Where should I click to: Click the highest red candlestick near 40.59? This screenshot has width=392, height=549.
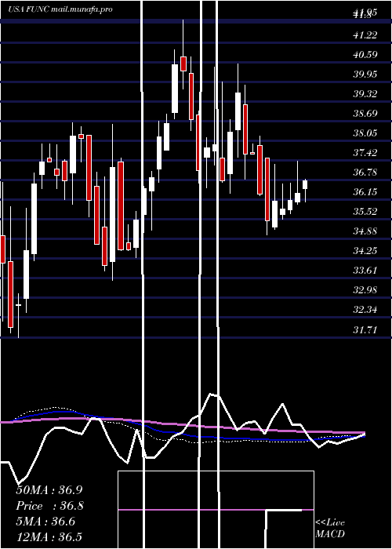(183, 64)
